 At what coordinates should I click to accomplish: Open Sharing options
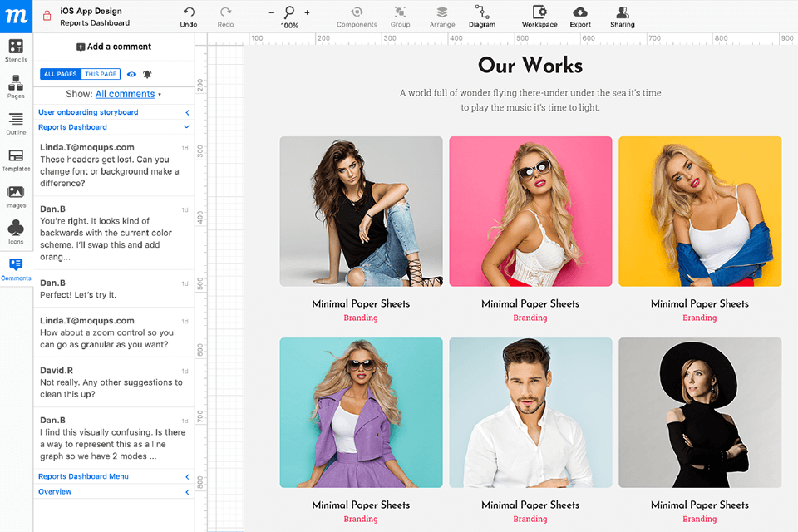[x=623, y=17]
